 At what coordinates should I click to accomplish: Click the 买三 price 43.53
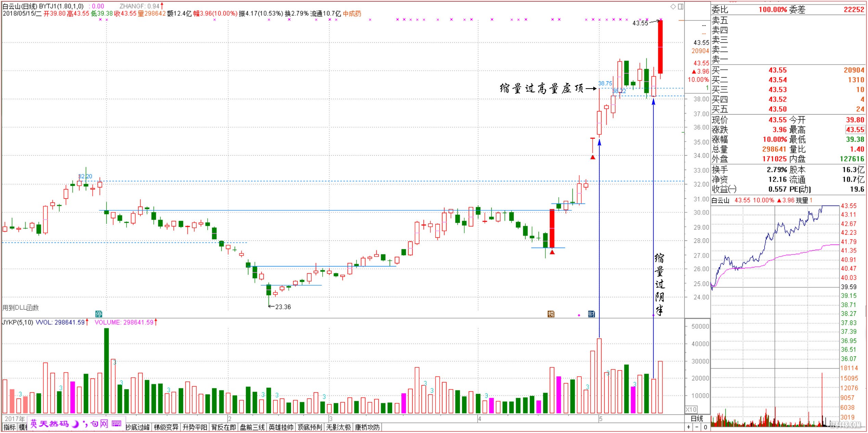778,90
